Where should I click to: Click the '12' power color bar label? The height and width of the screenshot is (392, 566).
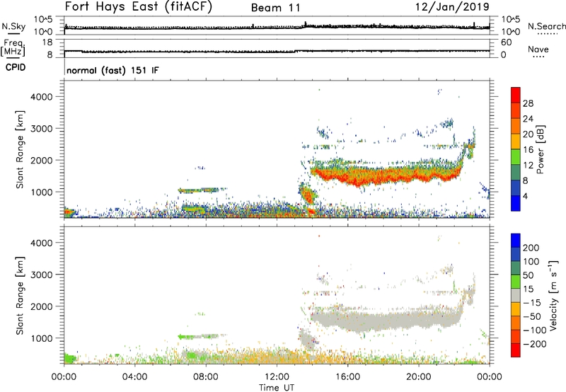528,166
